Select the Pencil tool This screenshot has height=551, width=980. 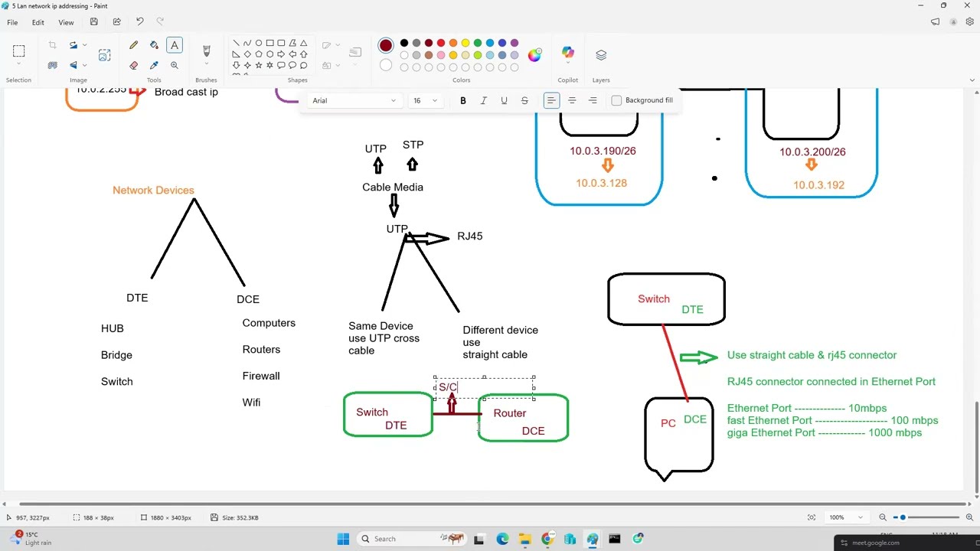[x=134, y=46]
